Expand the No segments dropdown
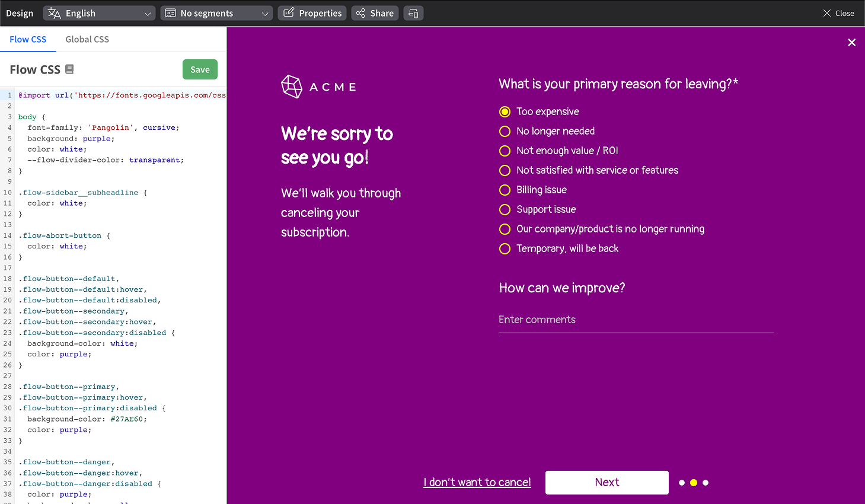Image resolution: width=865 pixels, height=504 pixels. coord(216,13)
